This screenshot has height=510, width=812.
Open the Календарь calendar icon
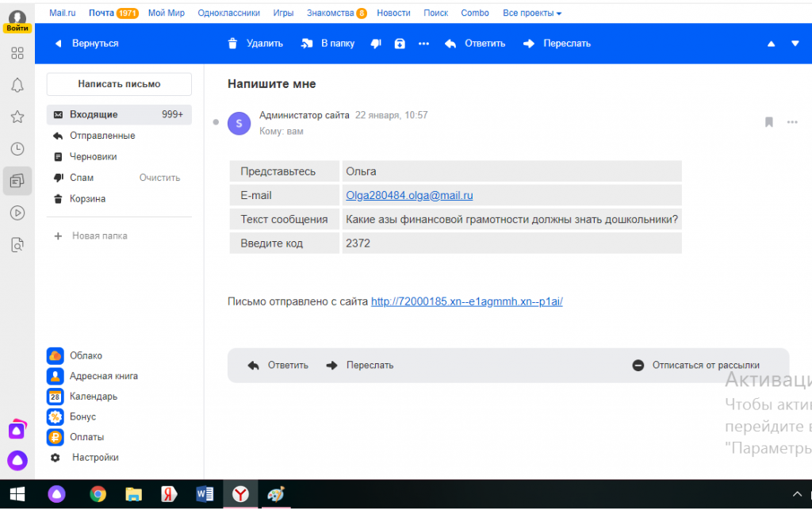pyautogui.click(x=55, y=396)
